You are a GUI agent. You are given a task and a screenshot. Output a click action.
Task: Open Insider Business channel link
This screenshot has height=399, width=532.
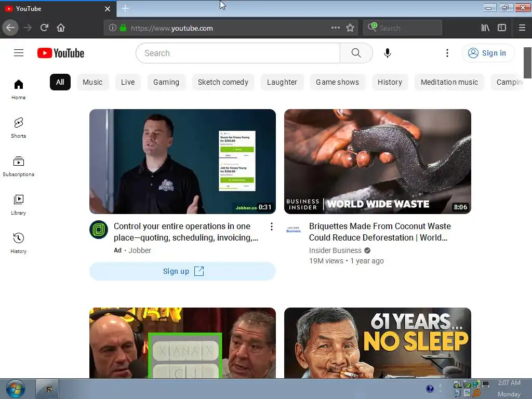pos(335,250)
